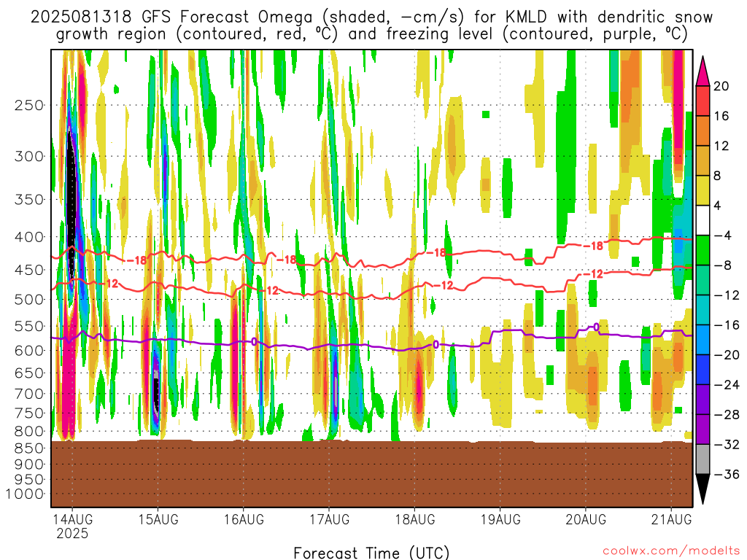This screenshot has height=560, width=747.
Task: Click the green colorbar swatch between -8 and -4
Action: click(x=703, y=251)
